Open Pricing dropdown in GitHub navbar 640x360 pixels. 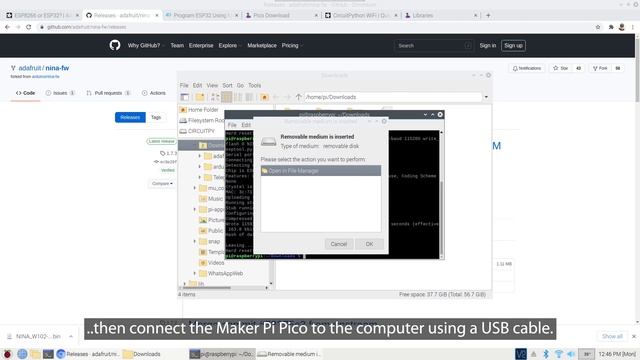click(x=292, y=46)
